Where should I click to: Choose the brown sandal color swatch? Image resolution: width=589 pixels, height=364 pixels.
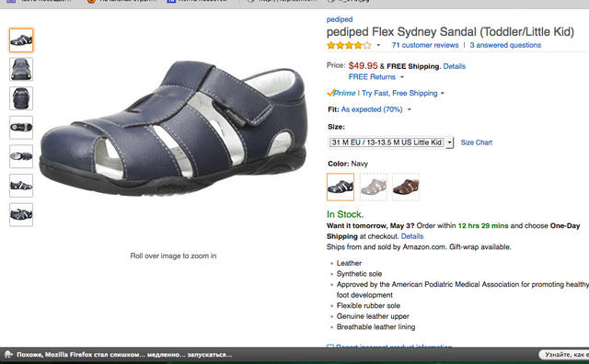click(x=406, y=187)
